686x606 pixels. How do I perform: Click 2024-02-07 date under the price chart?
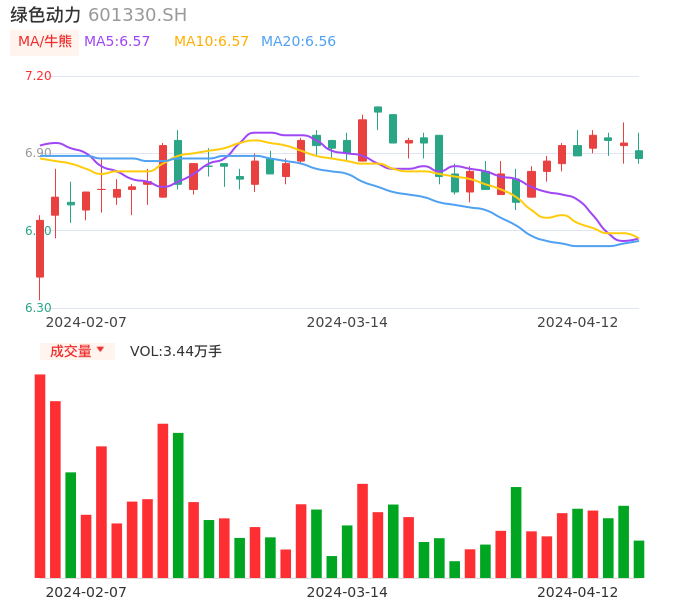[86, 322]
